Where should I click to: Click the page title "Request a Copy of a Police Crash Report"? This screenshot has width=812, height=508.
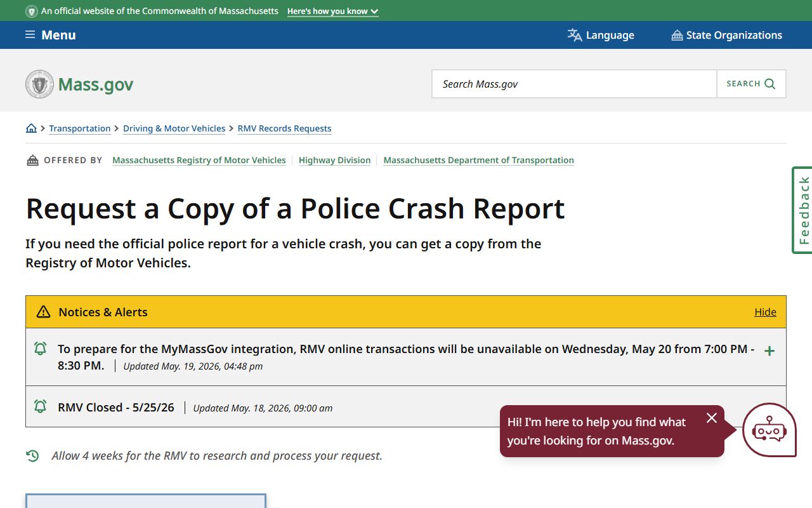point(296,208)
